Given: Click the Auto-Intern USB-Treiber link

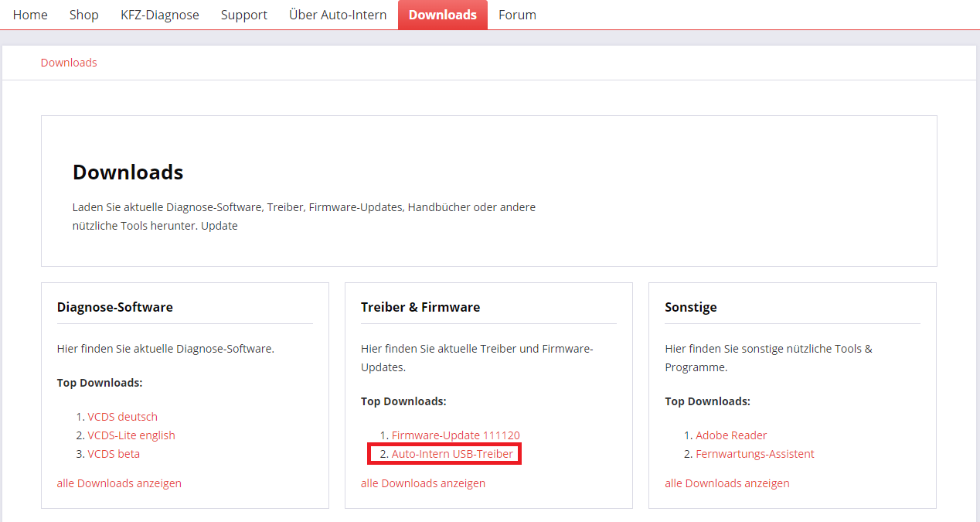Looking at the screenshot, I should tap(452, 454).
